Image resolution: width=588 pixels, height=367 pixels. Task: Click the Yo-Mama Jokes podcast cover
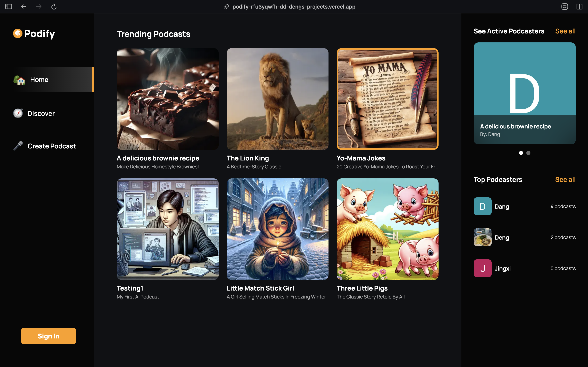tap(387, 99)
